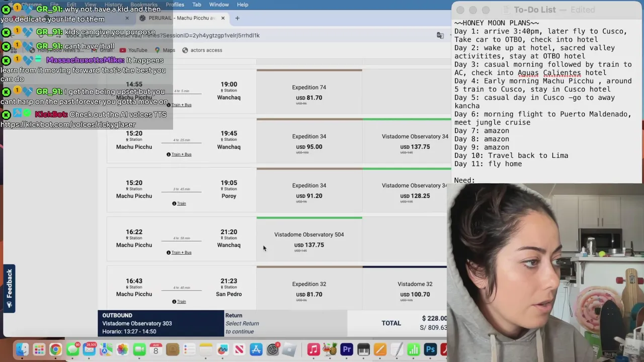The image size is (644, 362).
Task: Open the Tab menu in the menu bar
Action: coord(197,5)
